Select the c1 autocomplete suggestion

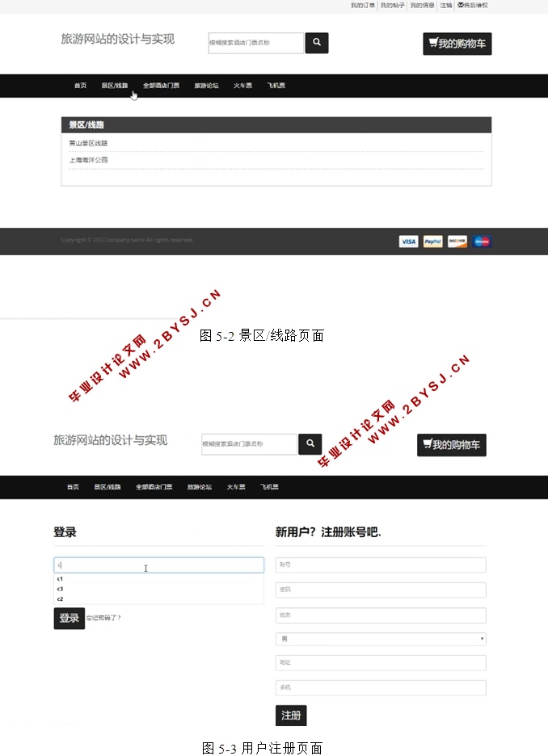click(61, 579)
